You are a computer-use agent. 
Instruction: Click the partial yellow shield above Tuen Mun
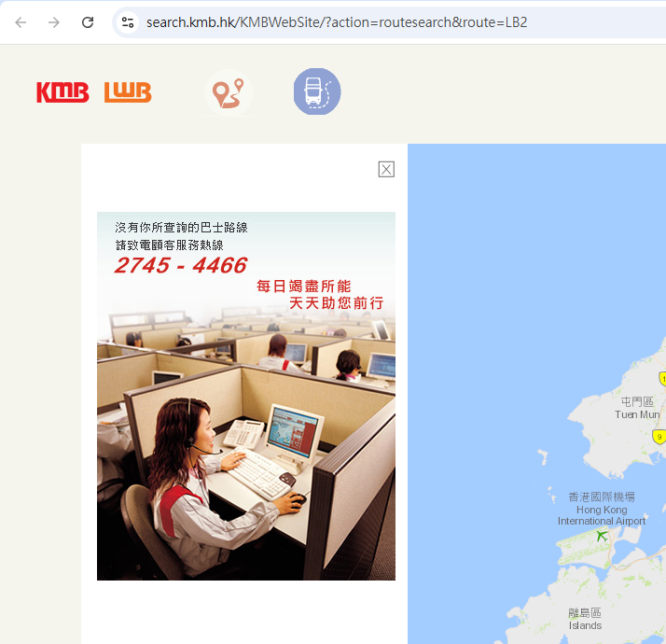tap(661, 378)
